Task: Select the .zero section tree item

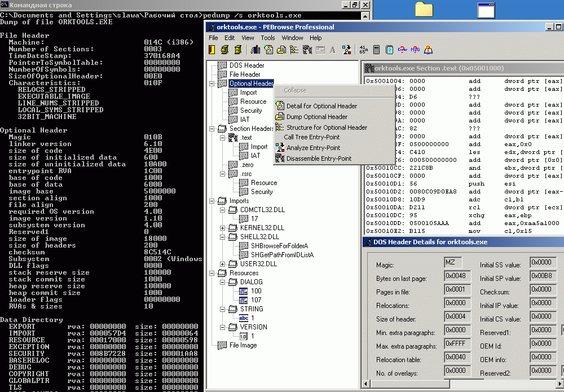Action: pos(246,165)
